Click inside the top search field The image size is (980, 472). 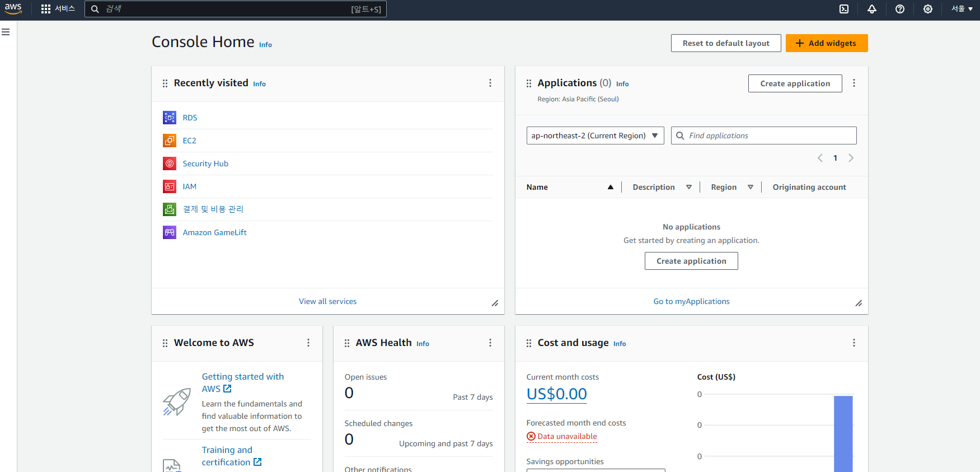tap(235, 9)
